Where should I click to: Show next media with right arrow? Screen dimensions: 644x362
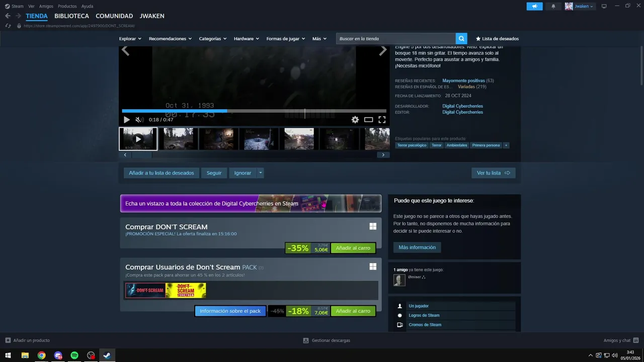click(x=383, y=50)
